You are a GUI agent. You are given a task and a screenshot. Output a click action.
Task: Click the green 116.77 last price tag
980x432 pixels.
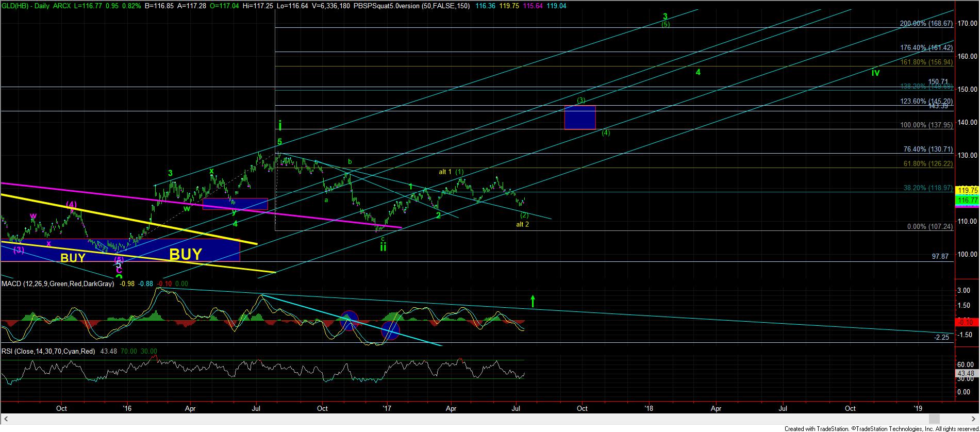coord(967,200)
